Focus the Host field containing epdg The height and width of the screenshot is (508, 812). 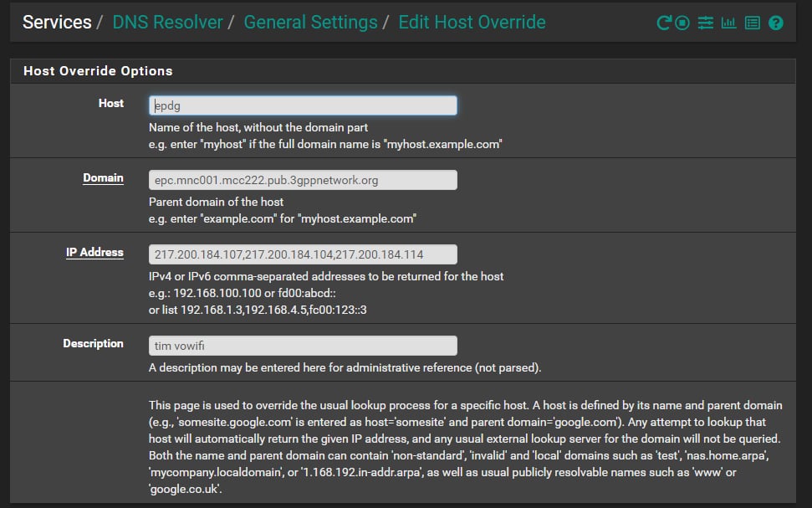(x=303, y=105)
